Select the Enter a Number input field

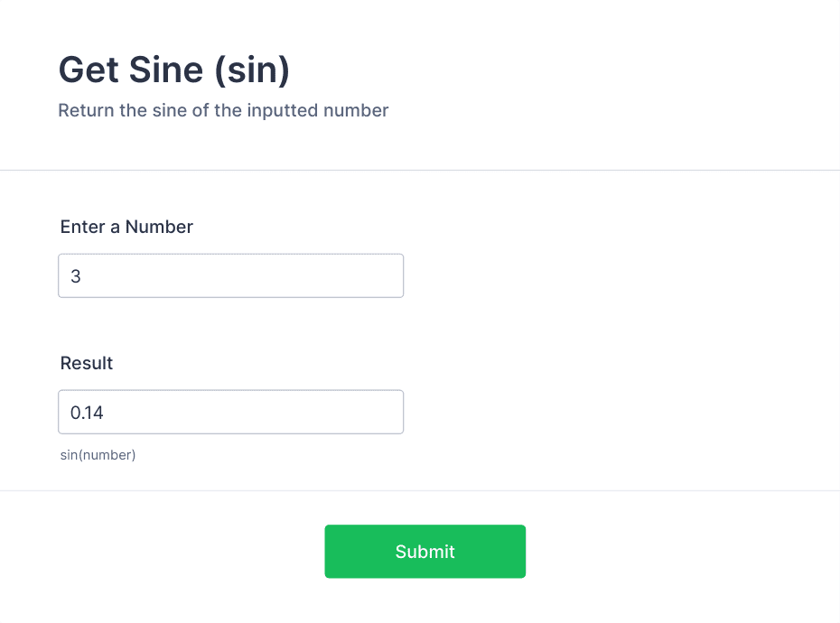[230, 275]
